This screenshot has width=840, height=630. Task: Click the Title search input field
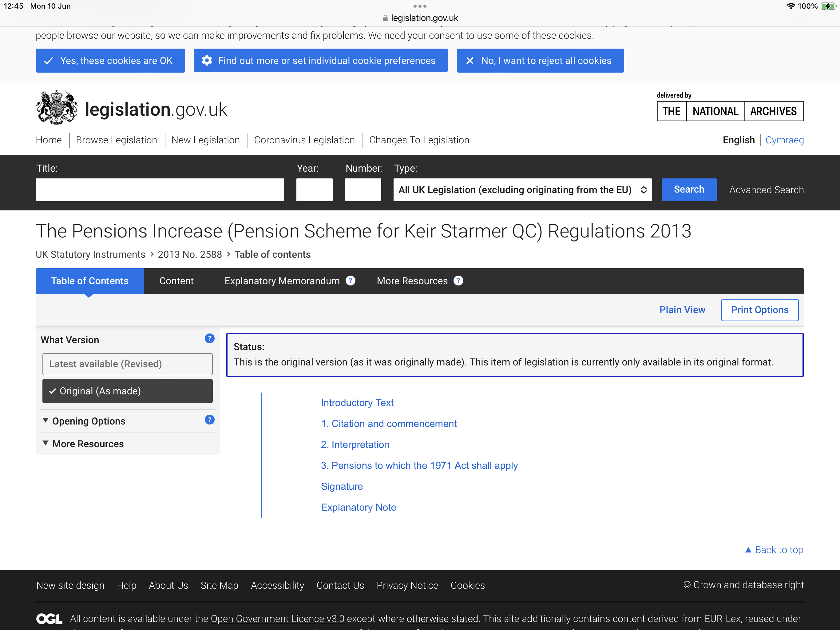pyautogui.click(x=160, y=189)
